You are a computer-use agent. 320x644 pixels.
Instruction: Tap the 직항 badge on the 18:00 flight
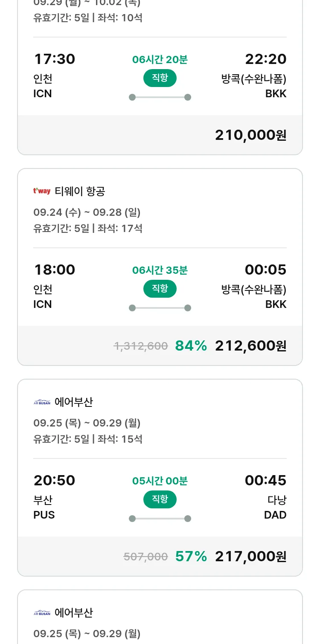tap(160, 289)
